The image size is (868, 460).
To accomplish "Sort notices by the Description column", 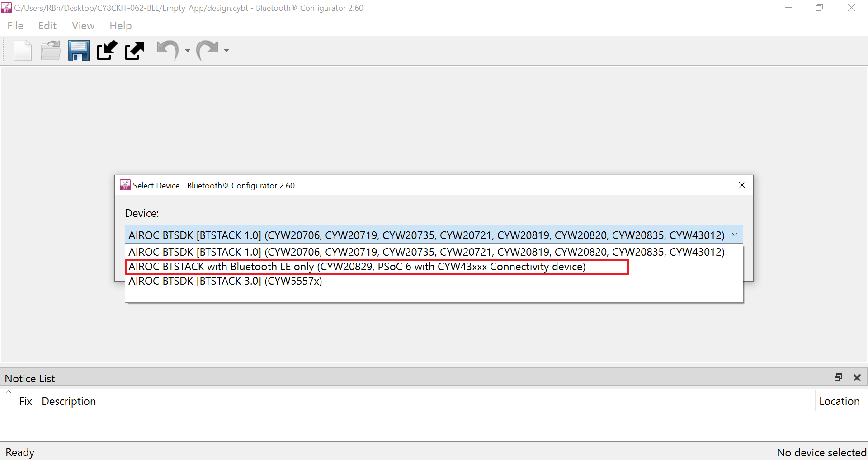I will pyautogui.click(x=426, y=401).
